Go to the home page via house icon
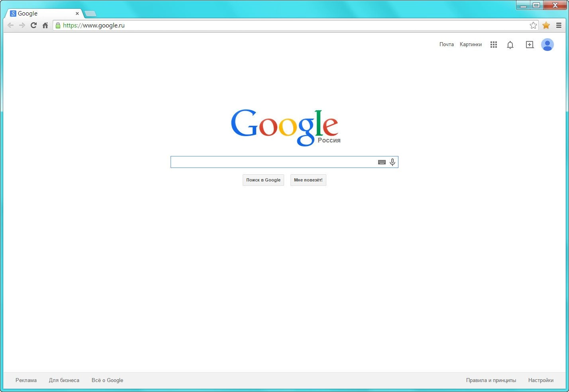Image resolution: width=569 pixels, height=392 pixels. [45, 25]
